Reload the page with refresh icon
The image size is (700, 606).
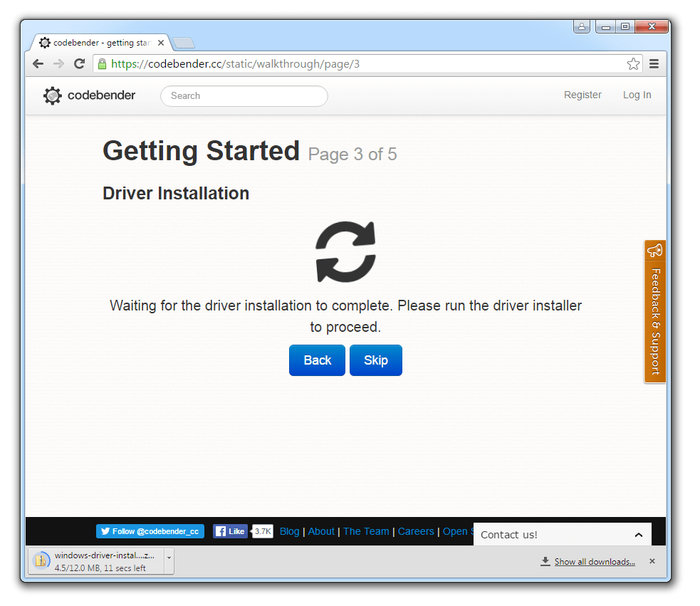(x=79, y=64)
